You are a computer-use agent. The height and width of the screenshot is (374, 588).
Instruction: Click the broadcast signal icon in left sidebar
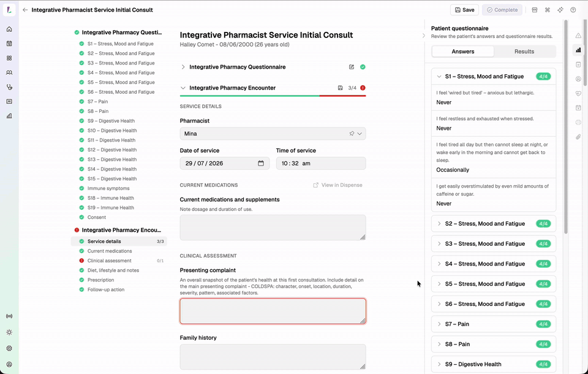(x=9, y=316)
